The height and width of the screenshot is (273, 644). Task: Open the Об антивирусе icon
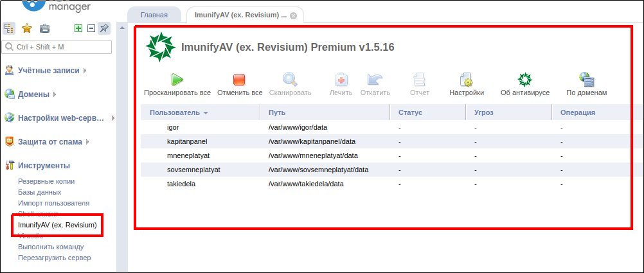525,79
